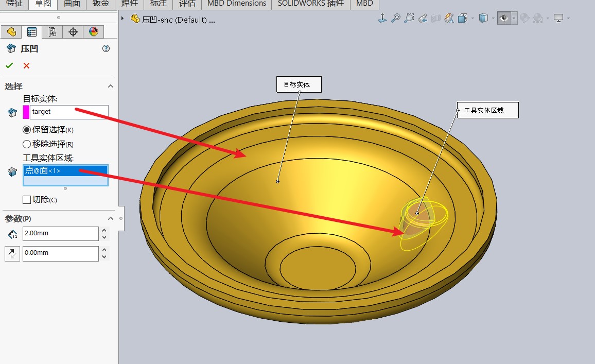Viewport: 595px width, 364px height.
Task: Click the magenta target body color swatch
Action: [x=26, y=112]
